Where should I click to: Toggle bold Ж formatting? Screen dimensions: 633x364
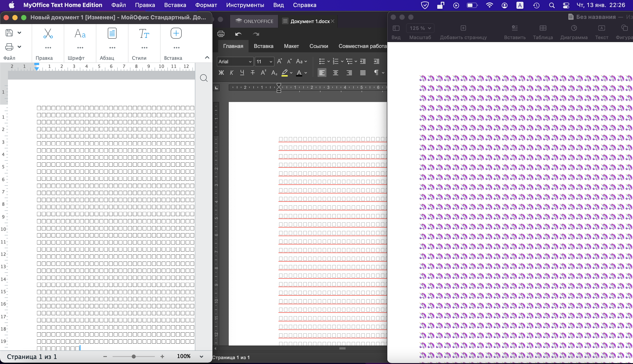pyautogui.click(x=221, y=73)
